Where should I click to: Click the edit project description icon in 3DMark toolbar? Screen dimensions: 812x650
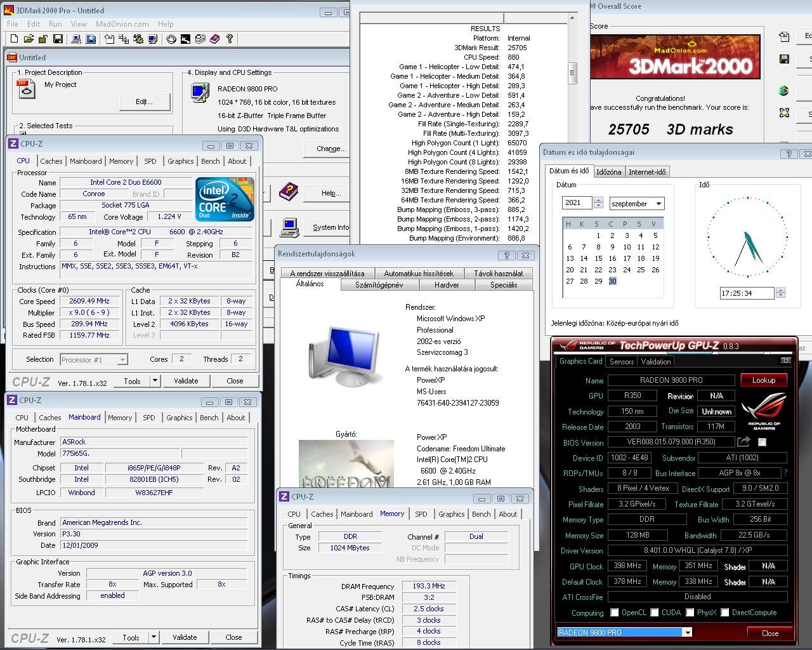(110, 39)
